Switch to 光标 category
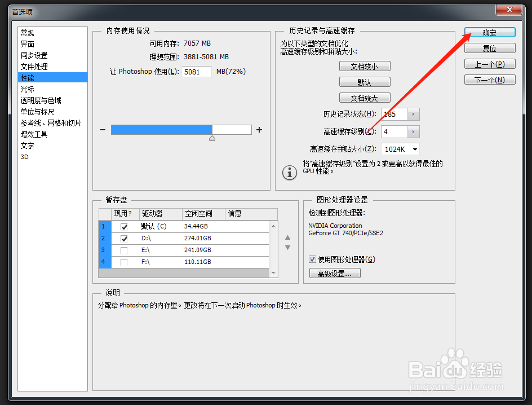532x405 pixels. click(x=52, y=89)
